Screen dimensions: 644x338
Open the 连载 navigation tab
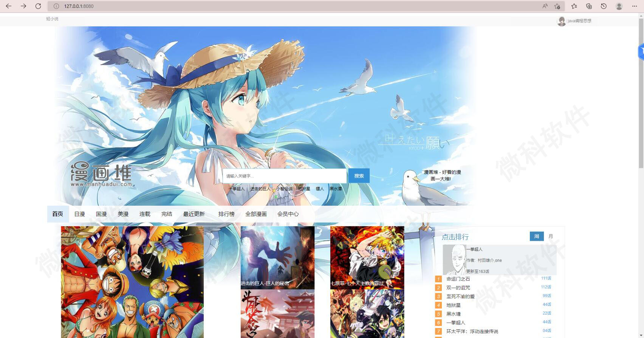pyautogui.click(x=145, y=214)
